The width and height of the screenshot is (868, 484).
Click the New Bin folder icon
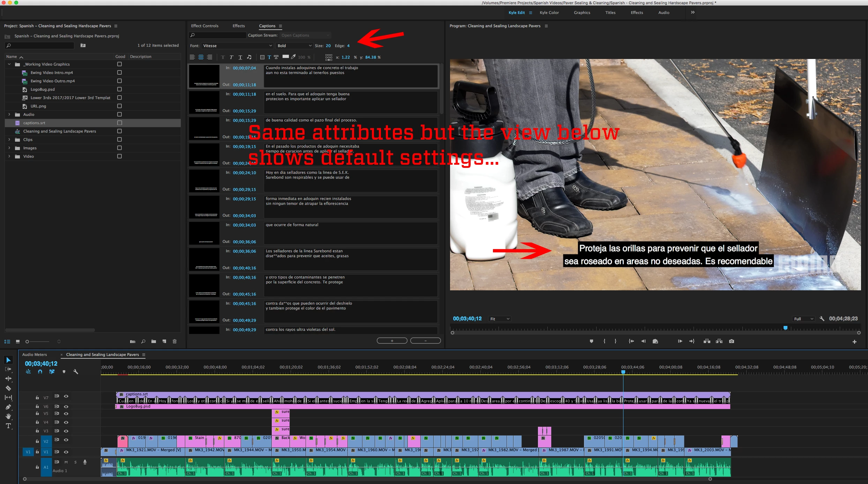pyautogui.click(x=154, y=341)
